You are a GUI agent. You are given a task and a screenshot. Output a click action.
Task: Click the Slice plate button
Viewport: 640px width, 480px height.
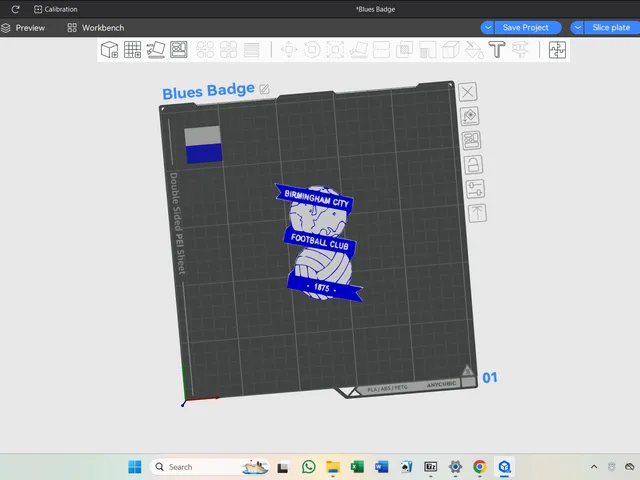(612, 28)
